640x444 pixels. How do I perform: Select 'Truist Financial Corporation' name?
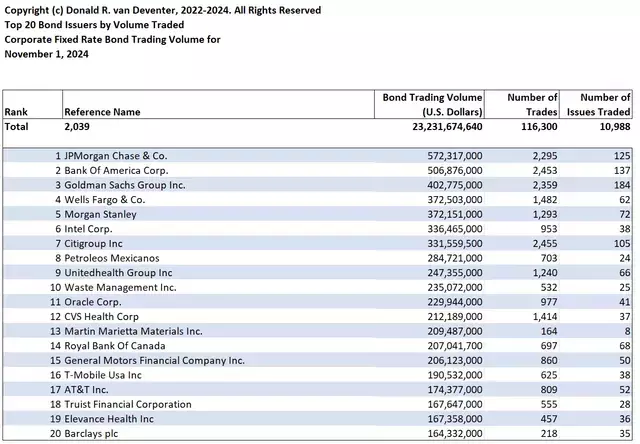point(128,404)
